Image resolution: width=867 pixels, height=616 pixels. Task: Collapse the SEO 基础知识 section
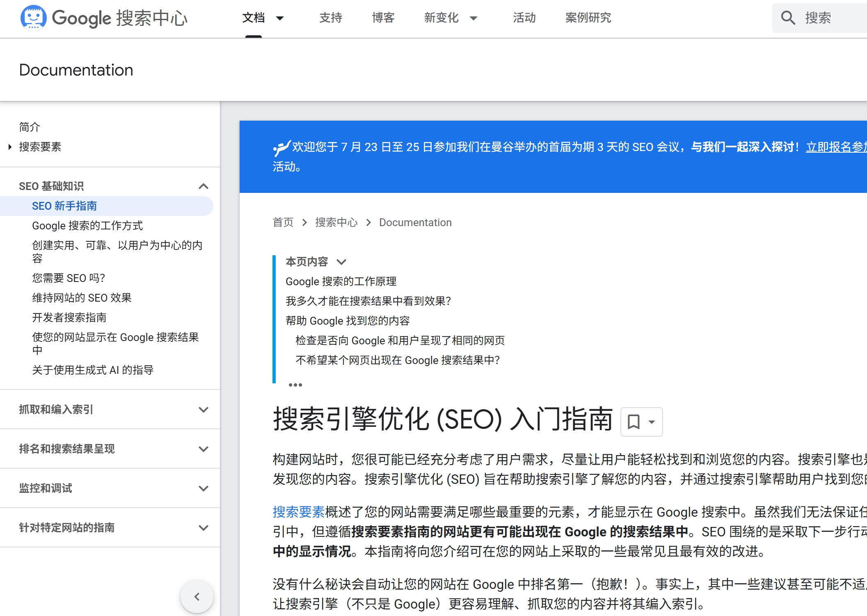[x=204, y=186]
